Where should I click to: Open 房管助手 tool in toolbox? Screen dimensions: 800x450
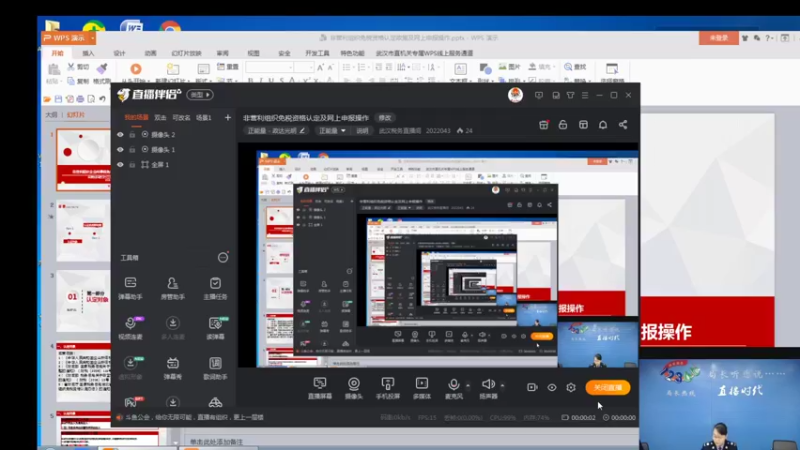(172, 288)
